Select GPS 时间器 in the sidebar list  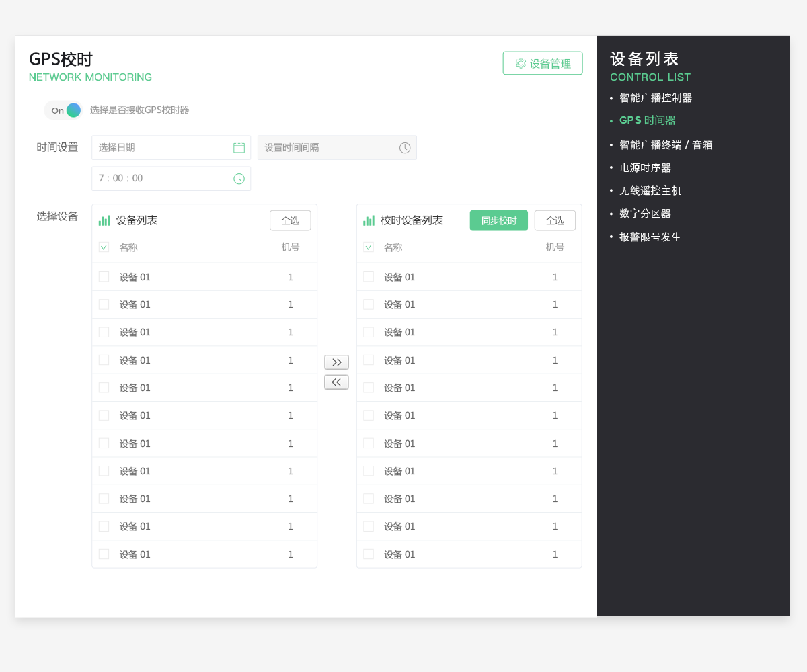[x=648, y=120]
